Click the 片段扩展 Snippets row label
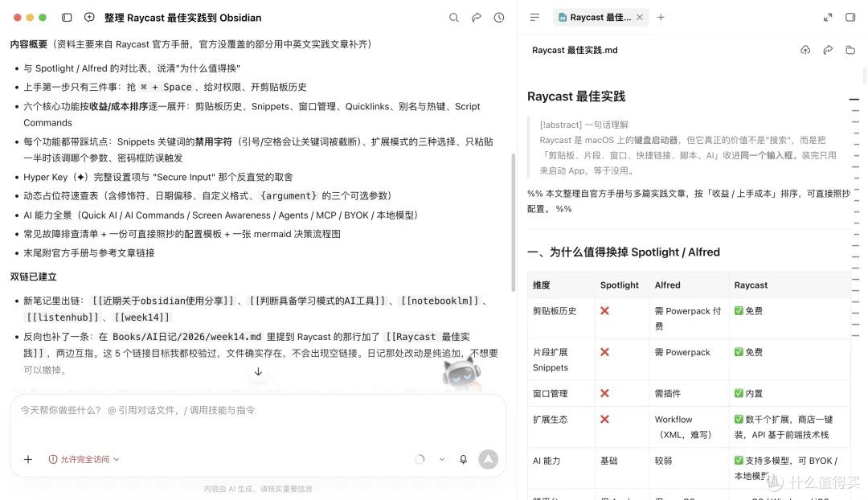 (x=551, y=360)
